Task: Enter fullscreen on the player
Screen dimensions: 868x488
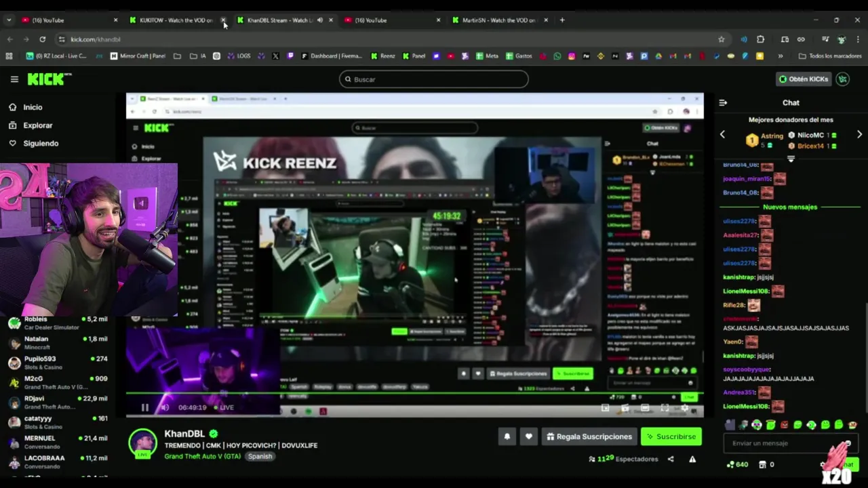Action: tap(665, 407)
